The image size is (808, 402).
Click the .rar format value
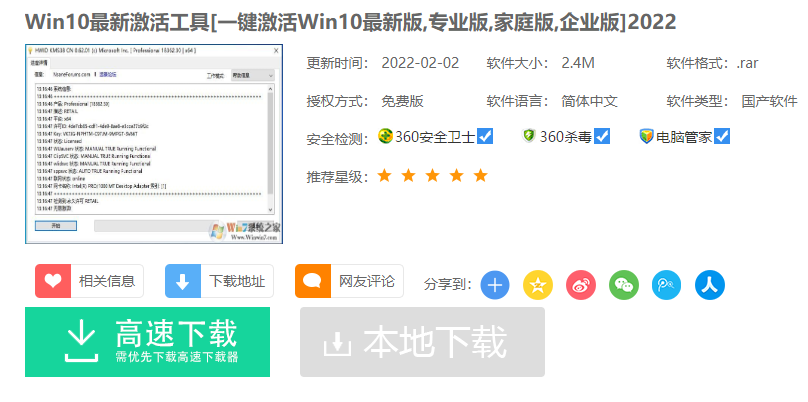747,63
